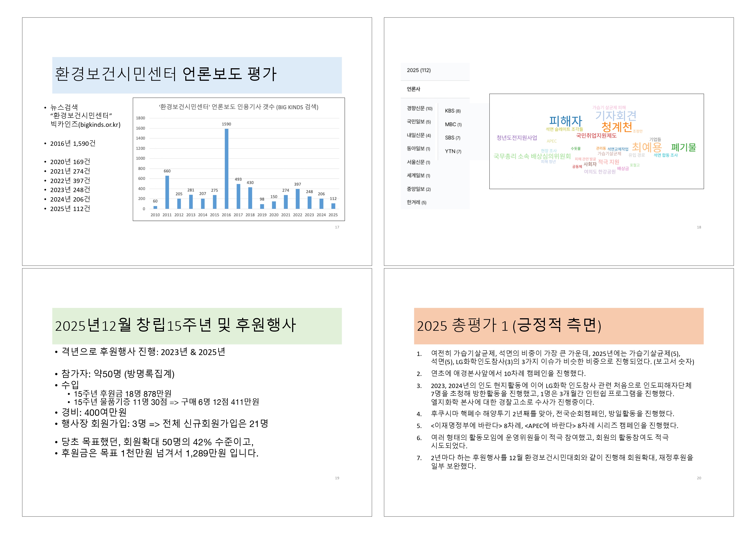Click the 2025년12월 창립15주년 slide title

[x=175, y=325]
